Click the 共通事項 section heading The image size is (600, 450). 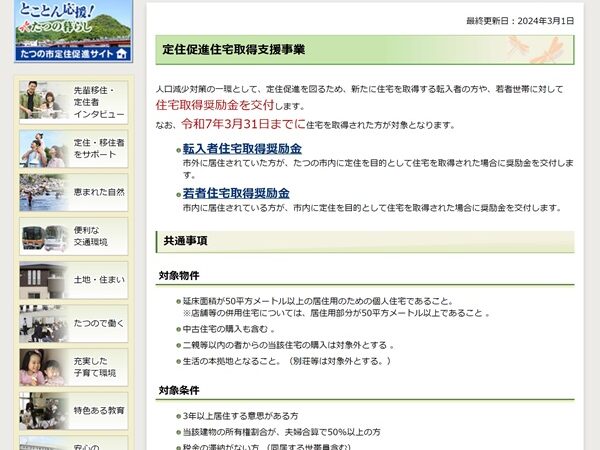click(186, 241)
